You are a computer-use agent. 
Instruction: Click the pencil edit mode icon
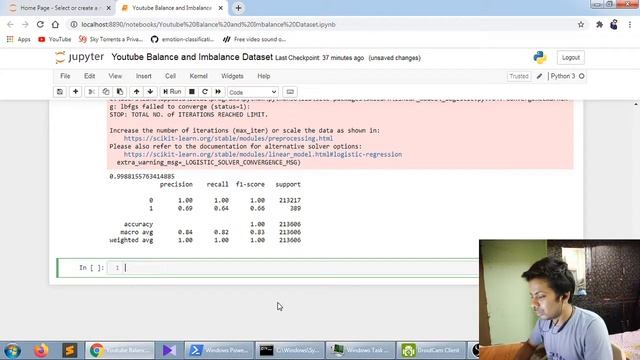(540, 76)
